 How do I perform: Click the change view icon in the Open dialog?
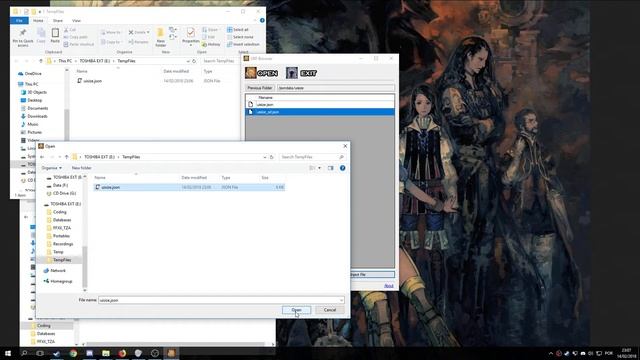click(x=312, y=168)
